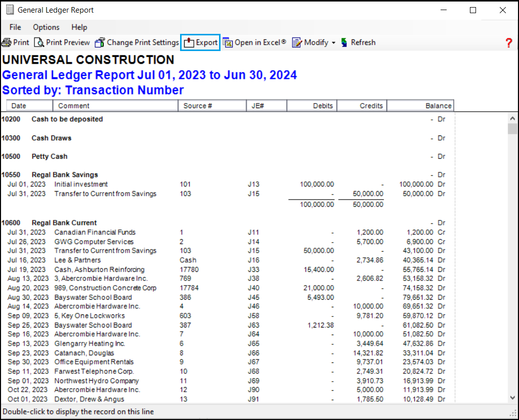
Task: Click Office Equipment Rentals entry
Action: click(x=94, y=362)
